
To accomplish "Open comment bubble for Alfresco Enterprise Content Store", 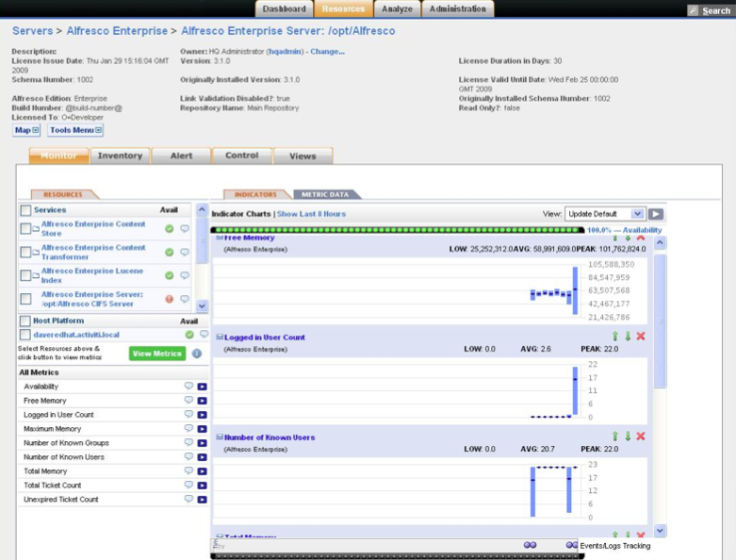I will [x=185, y=228].
